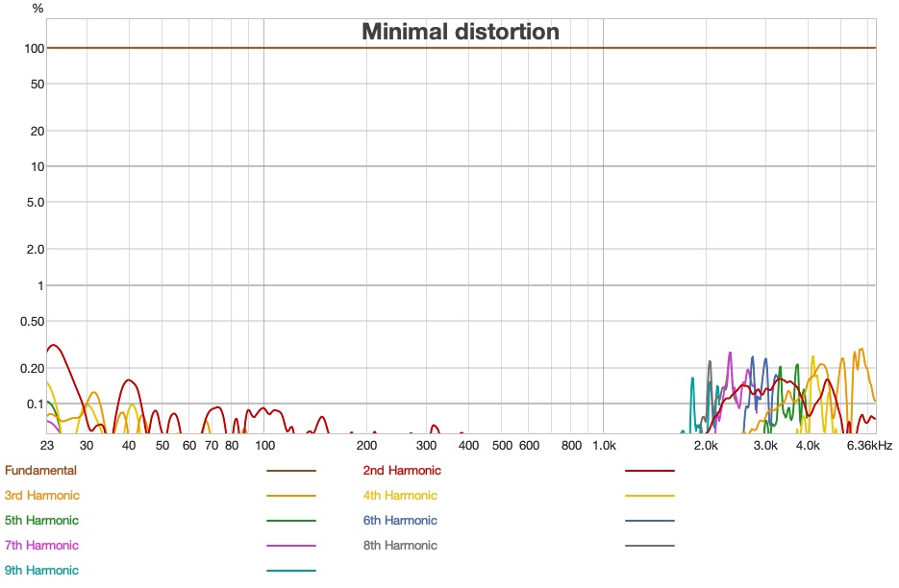
Task: Click the 4th Harmonic yellow line swatch
Action: [651, 495]
